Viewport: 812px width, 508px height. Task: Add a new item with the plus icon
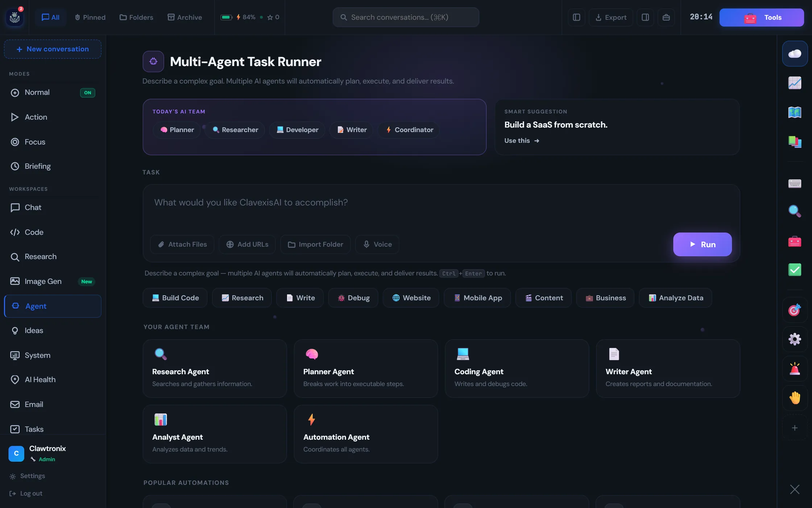[x=795, y=428]
